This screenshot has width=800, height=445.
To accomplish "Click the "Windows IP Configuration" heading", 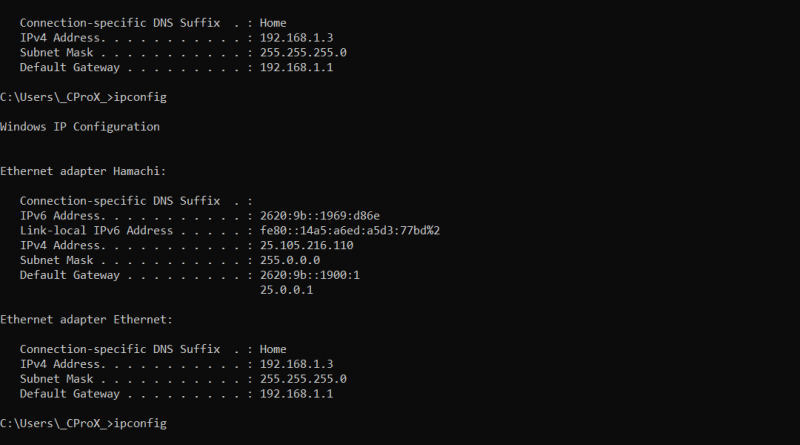I will point(80,127).
